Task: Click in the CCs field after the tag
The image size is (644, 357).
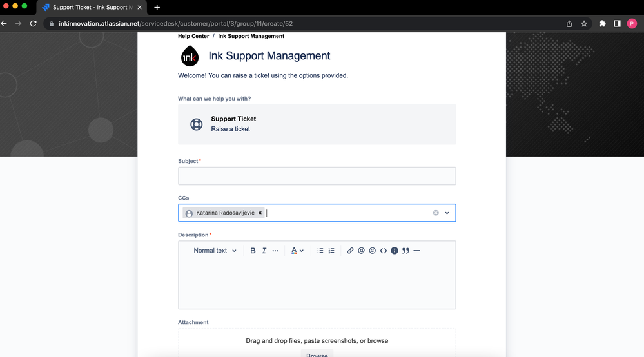Action: pyautogui.click(x=348, y=213)
